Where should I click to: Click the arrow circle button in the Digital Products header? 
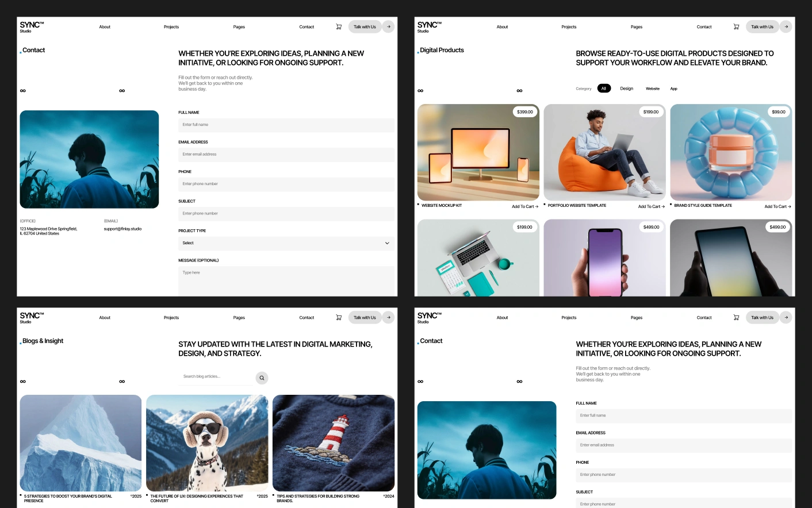(x=786, y=27)
